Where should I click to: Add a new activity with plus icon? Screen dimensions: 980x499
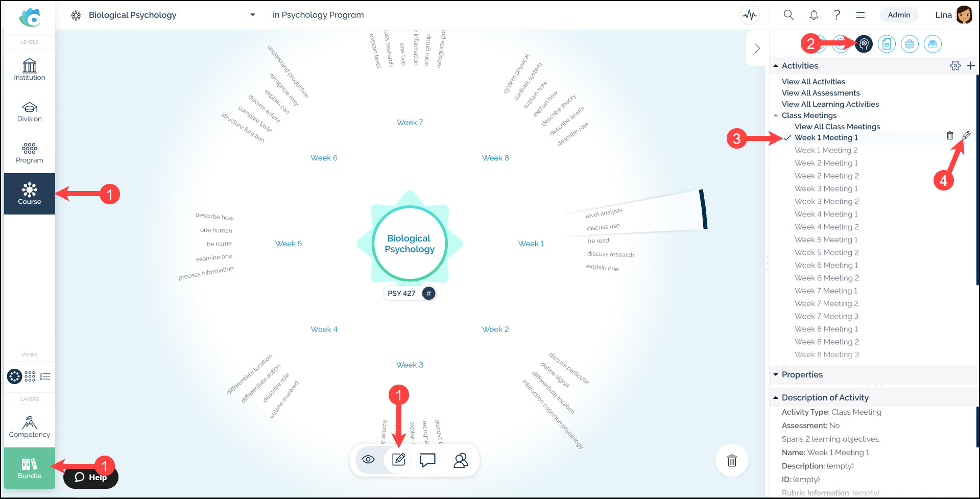(971, 66)
